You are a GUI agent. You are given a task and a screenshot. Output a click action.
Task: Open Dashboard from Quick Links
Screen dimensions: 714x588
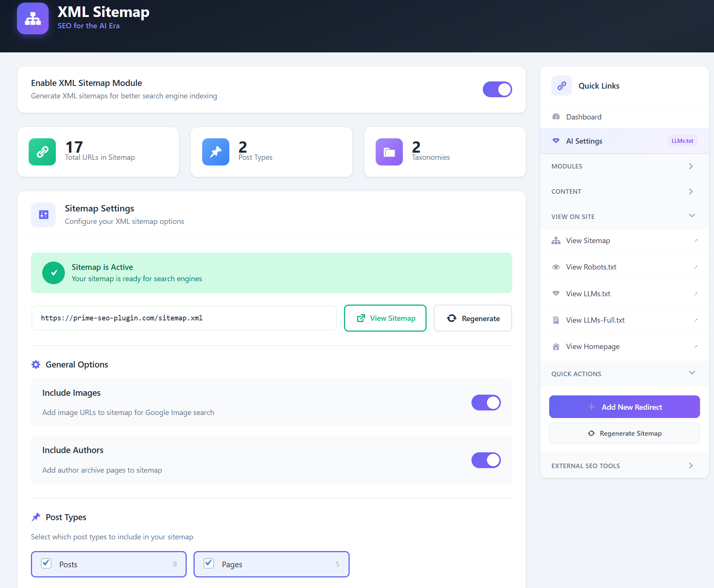point(583,117)
